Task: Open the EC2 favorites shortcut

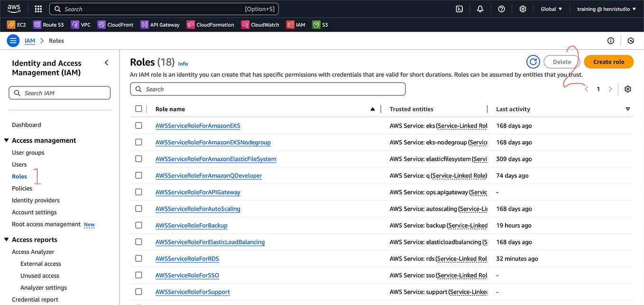Action: (16, 24)
